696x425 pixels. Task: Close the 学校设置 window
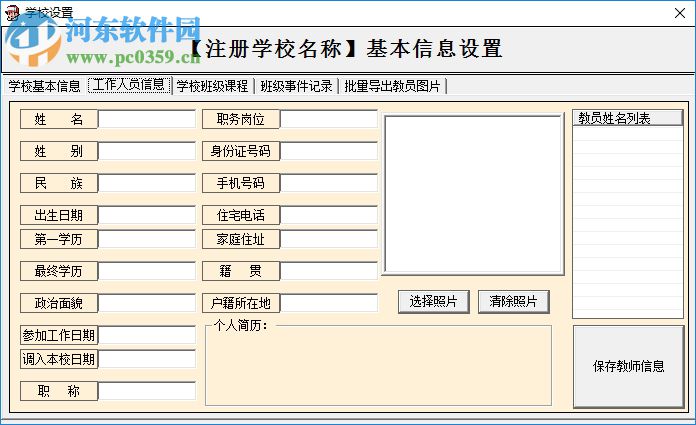[680, 13]
